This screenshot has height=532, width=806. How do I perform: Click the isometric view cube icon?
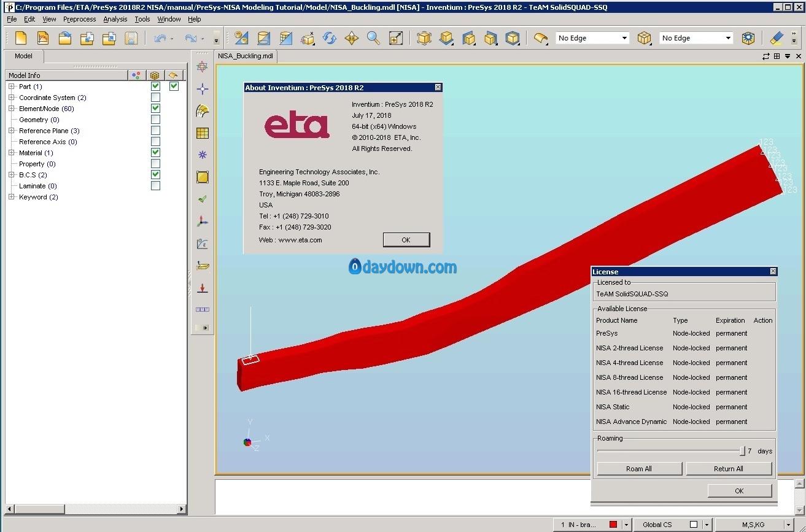(x=424, y=38)
